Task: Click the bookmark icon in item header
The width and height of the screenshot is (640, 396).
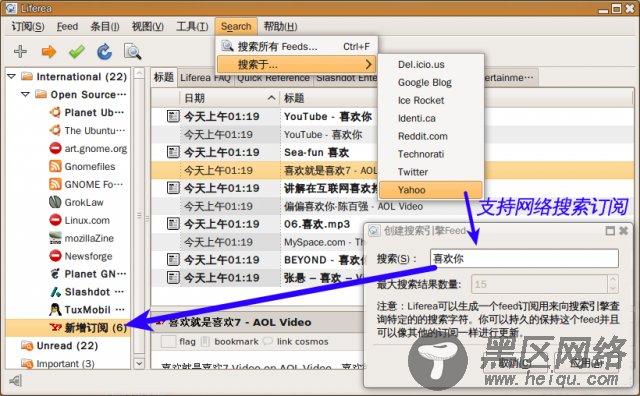Action: pyautogui.click(x=205, y=341)
